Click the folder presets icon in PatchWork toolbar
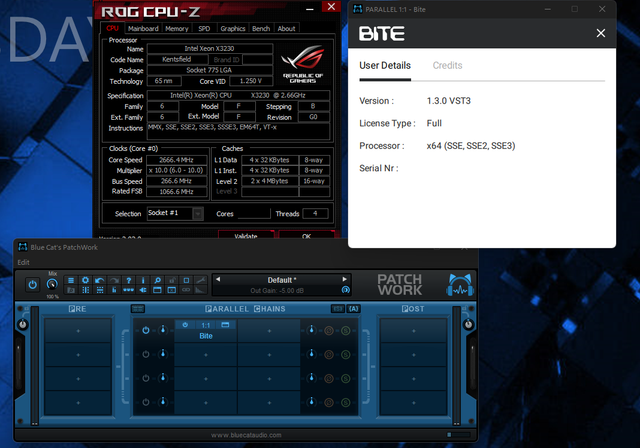This screenshot has width=640, height=448. [71, 290]
